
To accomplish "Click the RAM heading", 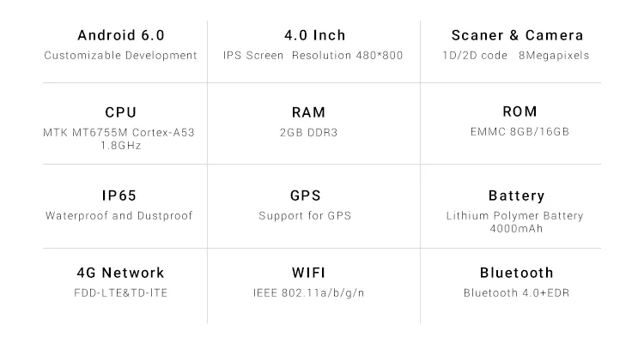I will (314, 112).
